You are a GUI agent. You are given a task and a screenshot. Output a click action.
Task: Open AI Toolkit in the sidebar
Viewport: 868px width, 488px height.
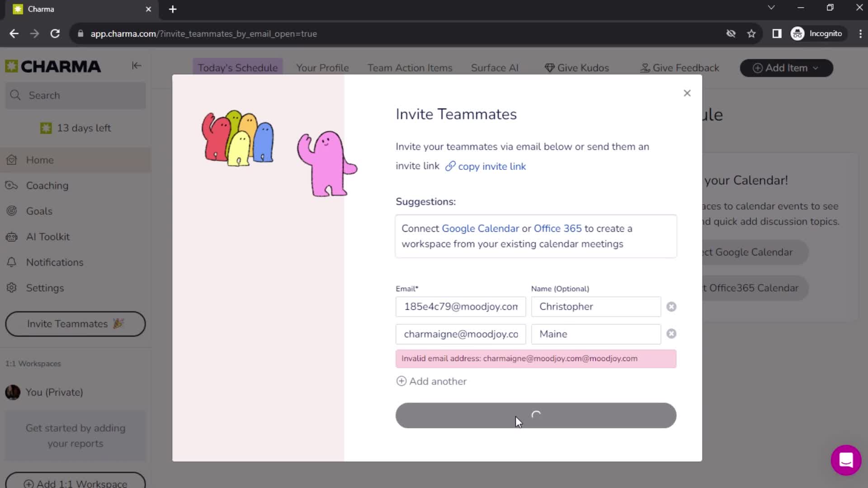pyautogui.click(x=75, y=237)
